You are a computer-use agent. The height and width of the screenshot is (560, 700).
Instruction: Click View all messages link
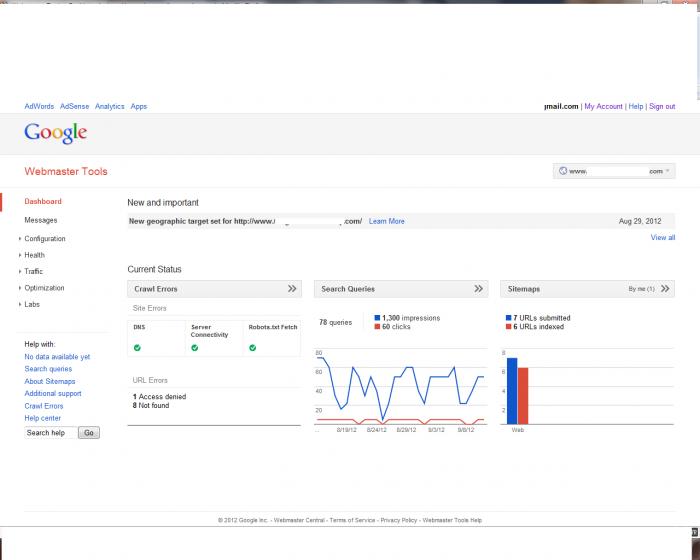[x=663, y=238]
